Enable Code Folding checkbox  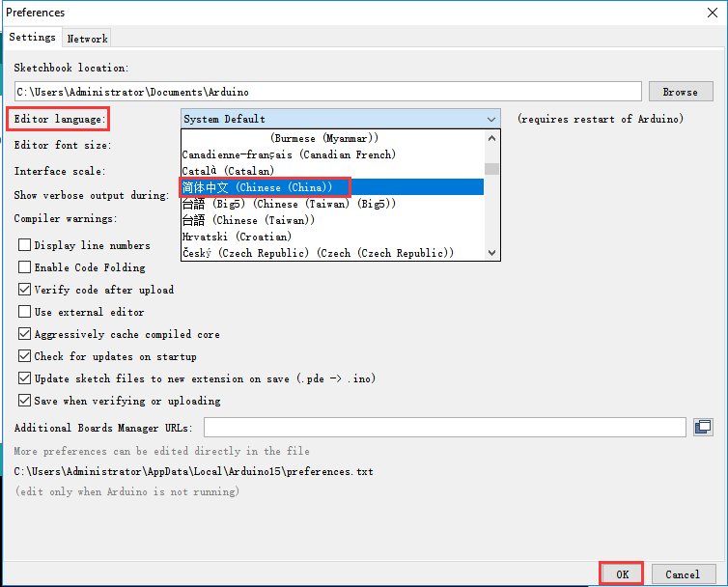pos(24,267)
